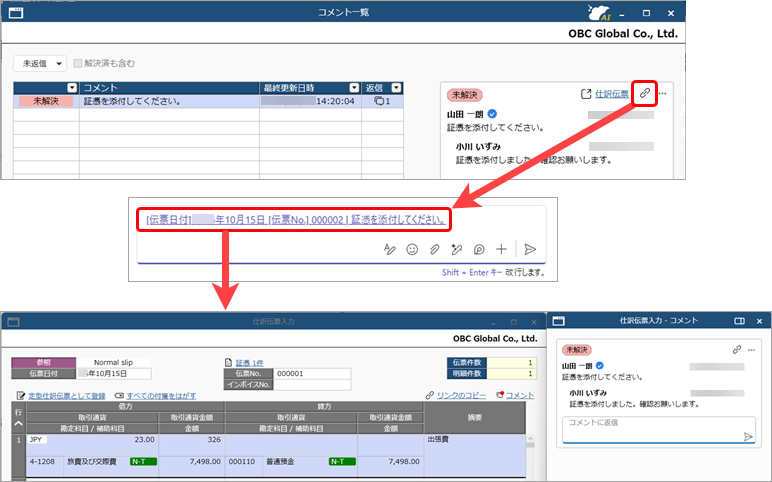Click the リンクのコピー link in the slip window

tap(461, 395)
